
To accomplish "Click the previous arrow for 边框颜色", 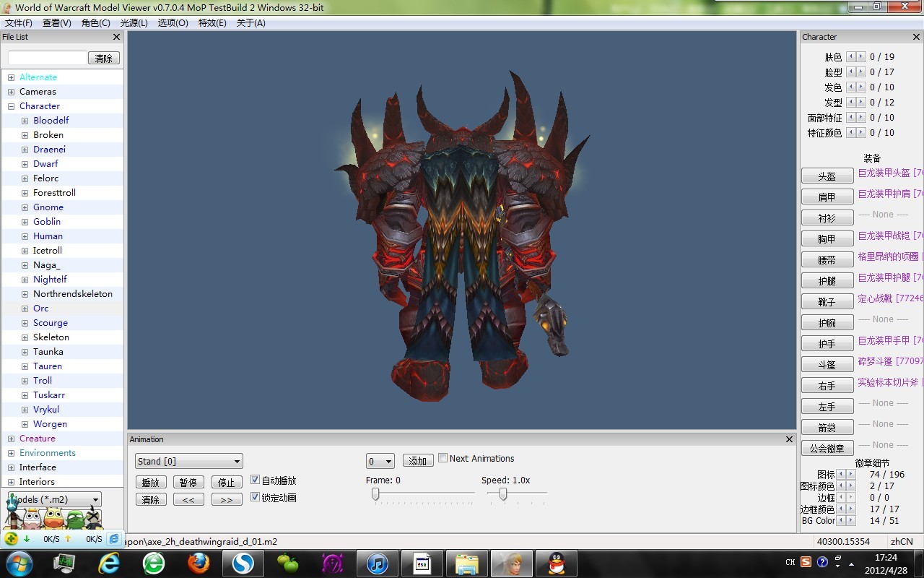I will tap(841, 509).
